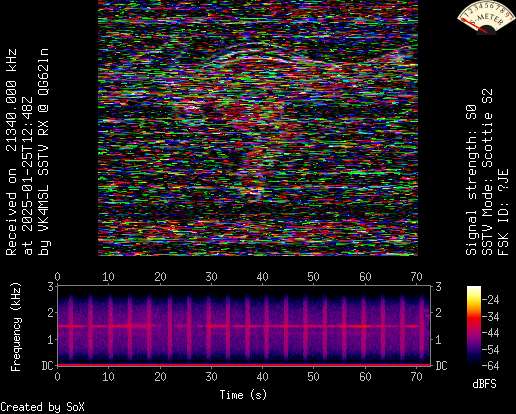Click the -64 label on dBFS scale
Viewport: 516px width, 414px height.
[491, 366]
